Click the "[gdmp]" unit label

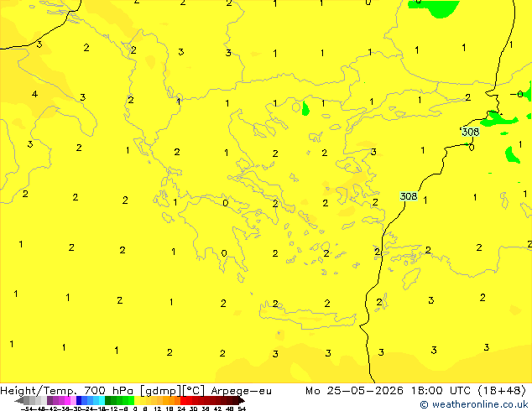tap(161, 391)
